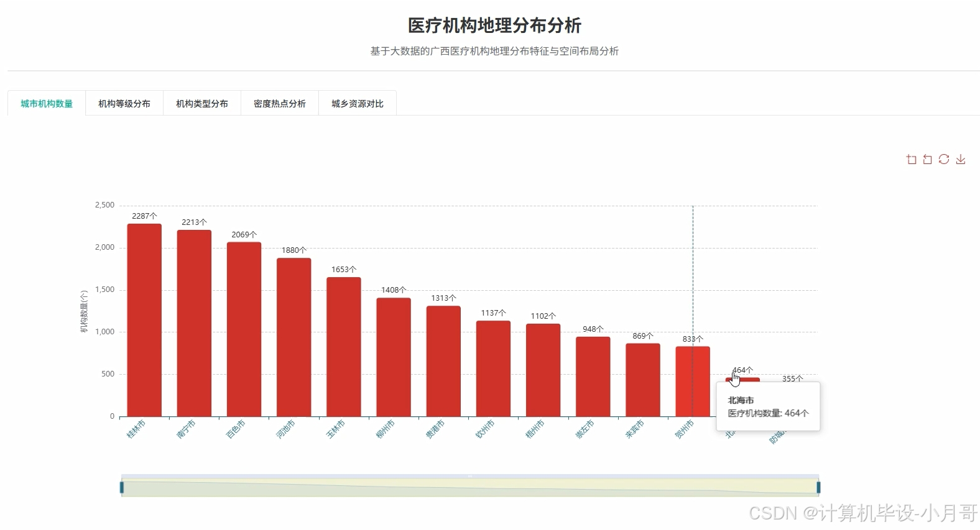Click the value label 1408个
Viewport: 980px width, 530px height.
pos(394,290)
